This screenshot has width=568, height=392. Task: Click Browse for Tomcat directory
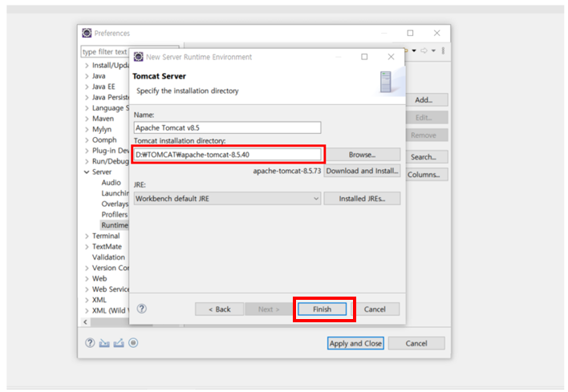362,155
